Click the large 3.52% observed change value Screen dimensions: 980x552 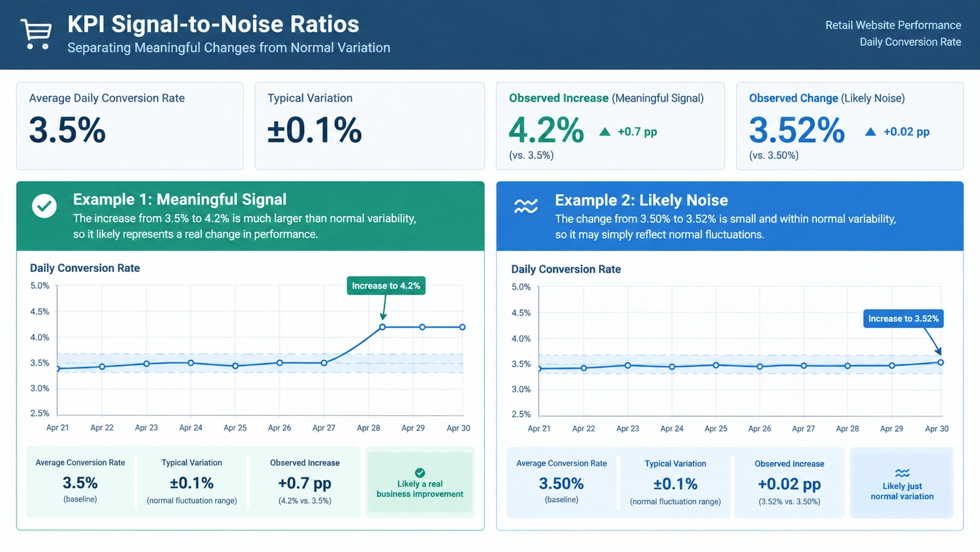click(x=797, y=130)
